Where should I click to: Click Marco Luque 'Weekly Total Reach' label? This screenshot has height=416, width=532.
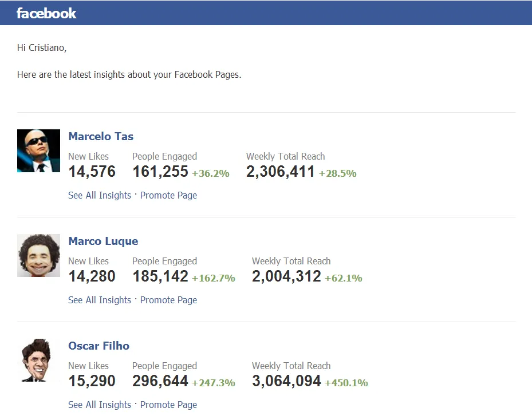pos(291,261)
